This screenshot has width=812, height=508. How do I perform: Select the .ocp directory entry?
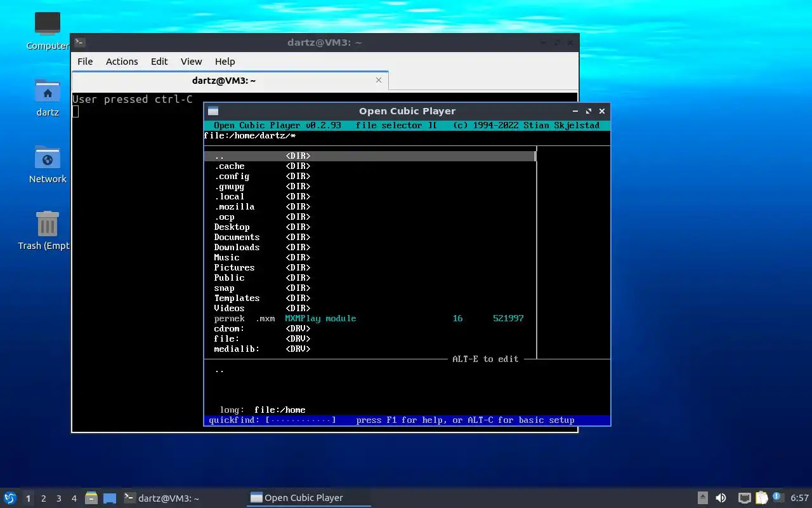coord(370,217)
